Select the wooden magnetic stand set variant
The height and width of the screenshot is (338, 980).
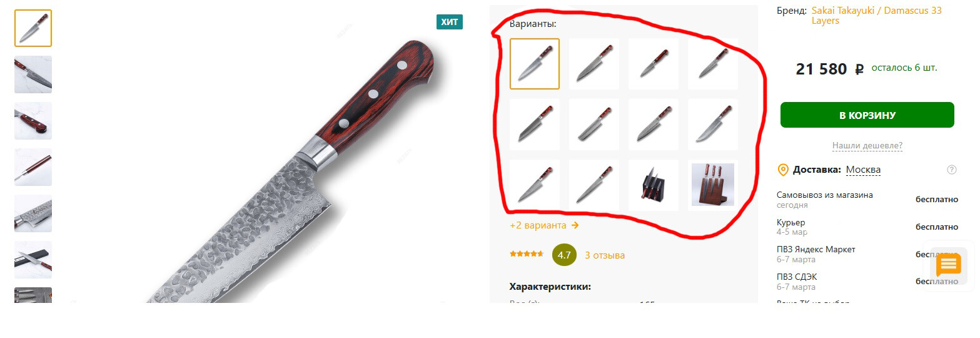(x=713, y=185)
